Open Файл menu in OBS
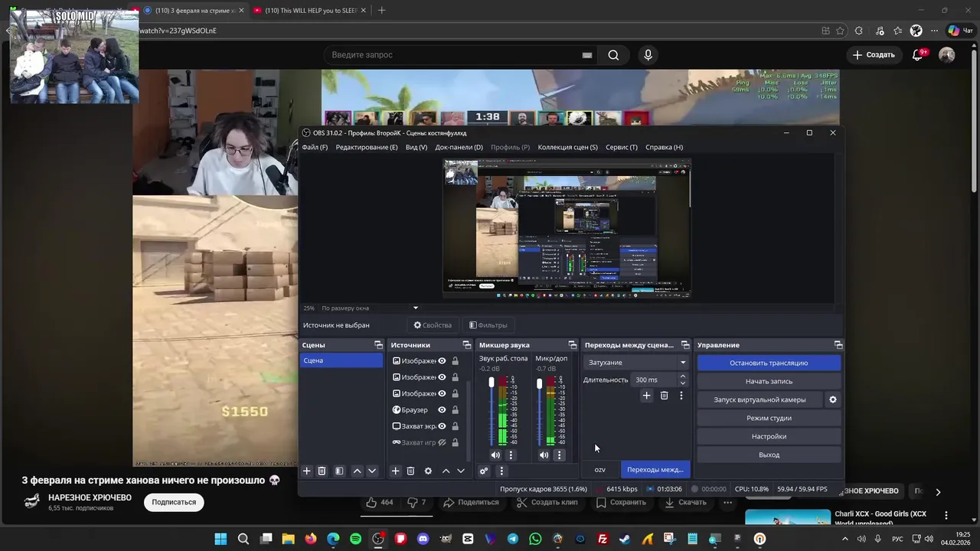The width and height of the screenshot is (980, 551). [x=315, y=147]
